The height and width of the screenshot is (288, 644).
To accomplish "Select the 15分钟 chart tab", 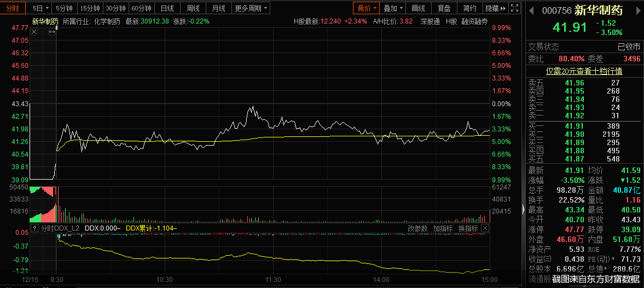I will 90,8.
